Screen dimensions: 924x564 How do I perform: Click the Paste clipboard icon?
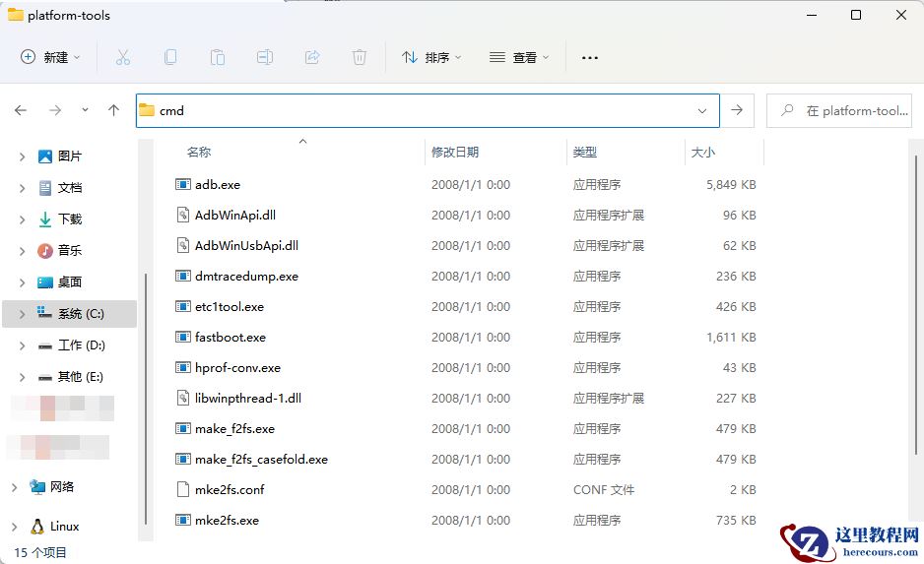[x=218, y=57]
